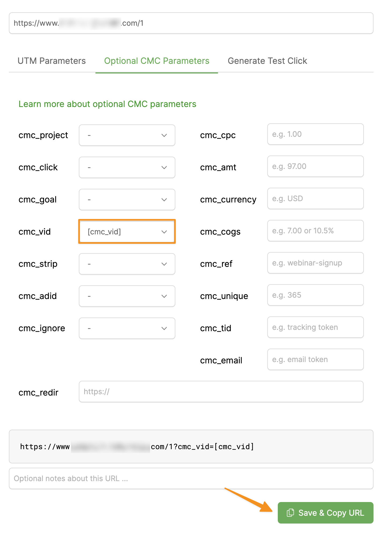The image size is (392, 546).
Task: Open the Learn more about optional CMC parameters link
Action: click(x=107, y=104)
